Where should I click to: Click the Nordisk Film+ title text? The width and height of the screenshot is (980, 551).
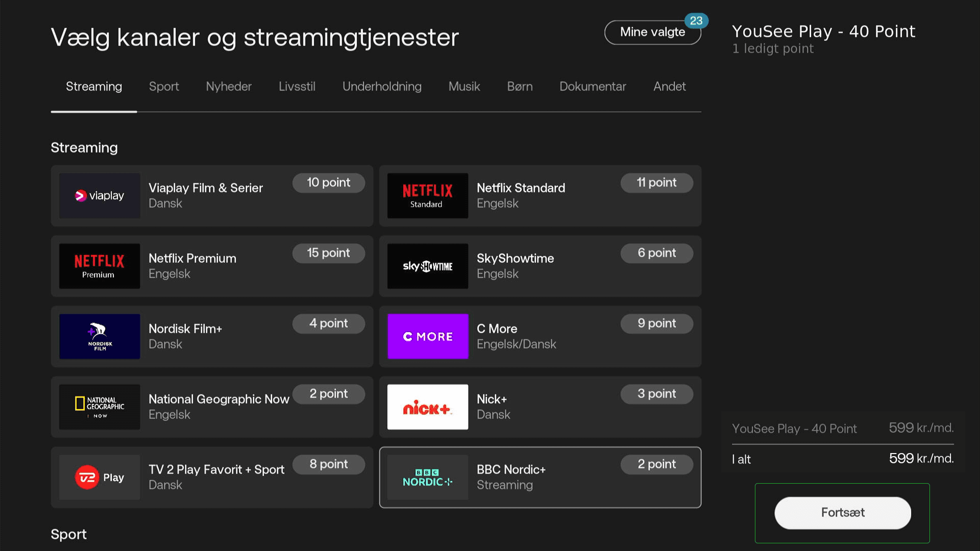tap(185, 329)
